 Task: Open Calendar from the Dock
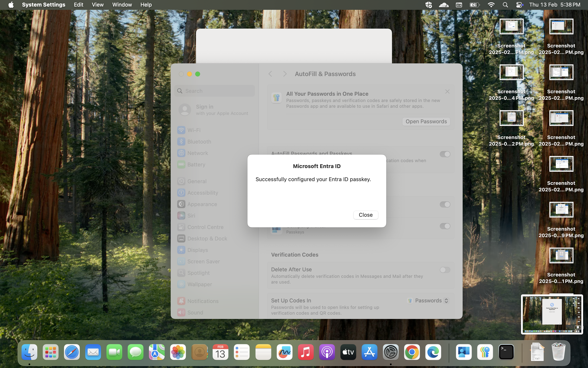coord(220,352)
